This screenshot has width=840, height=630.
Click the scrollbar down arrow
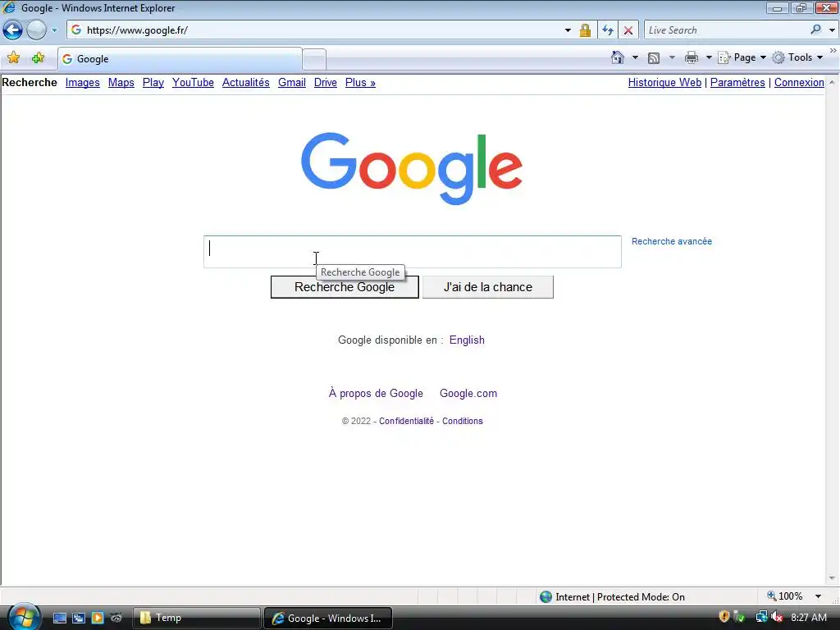coord(832,578)
